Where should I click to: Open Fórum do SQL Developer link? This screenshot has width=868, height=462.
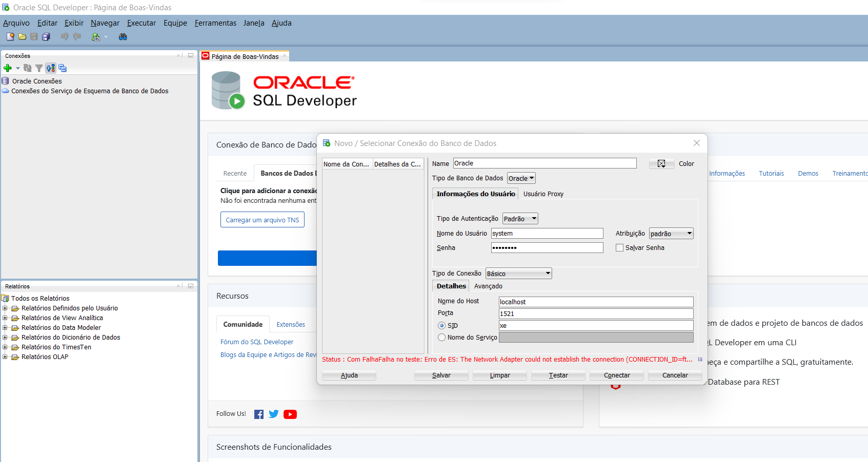coord(257,342)
